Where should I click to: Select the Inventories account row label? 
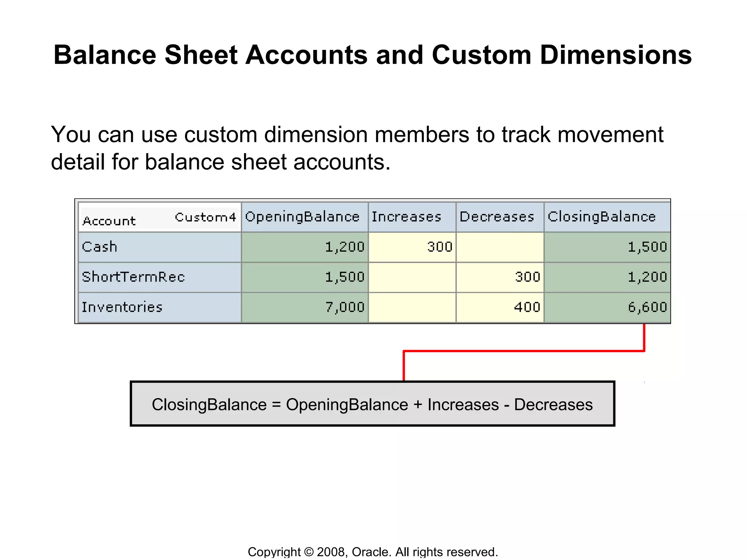point(160,307)
